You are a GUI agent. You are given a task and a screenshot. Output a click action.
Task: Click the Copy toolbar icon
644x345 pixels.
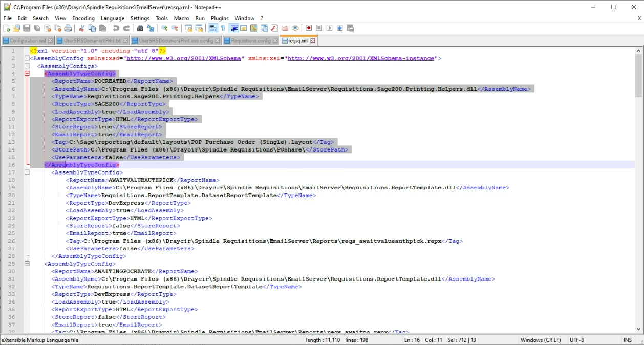tap(92, 28)
